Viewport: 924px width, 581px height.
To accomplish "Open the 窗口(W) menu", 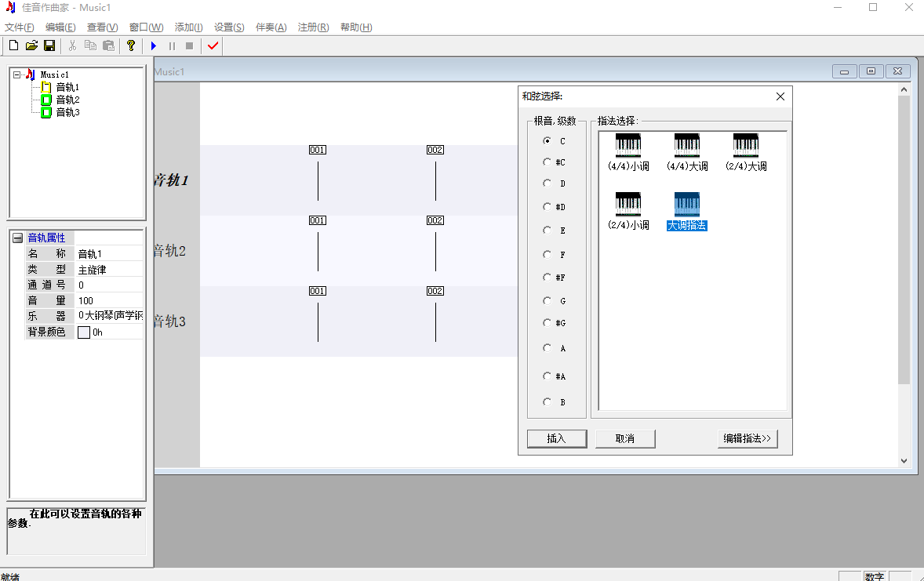I will 146,27.
